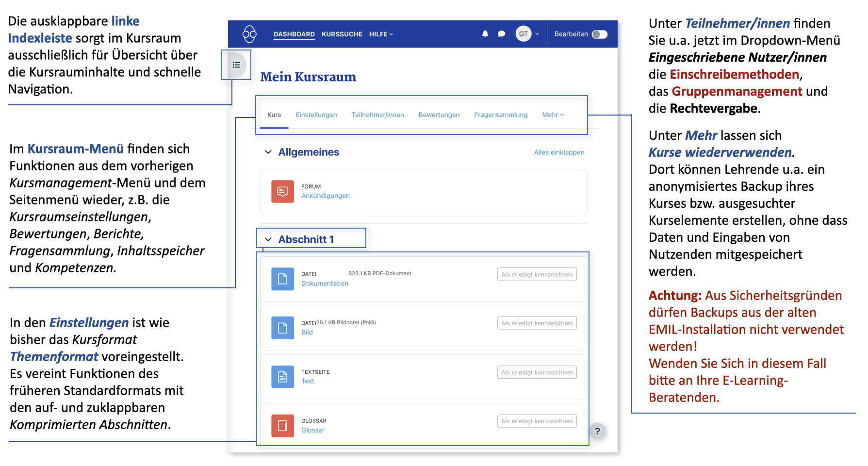Open the Kurssuche menu item
868x466 pixels.
pos(342,34)
